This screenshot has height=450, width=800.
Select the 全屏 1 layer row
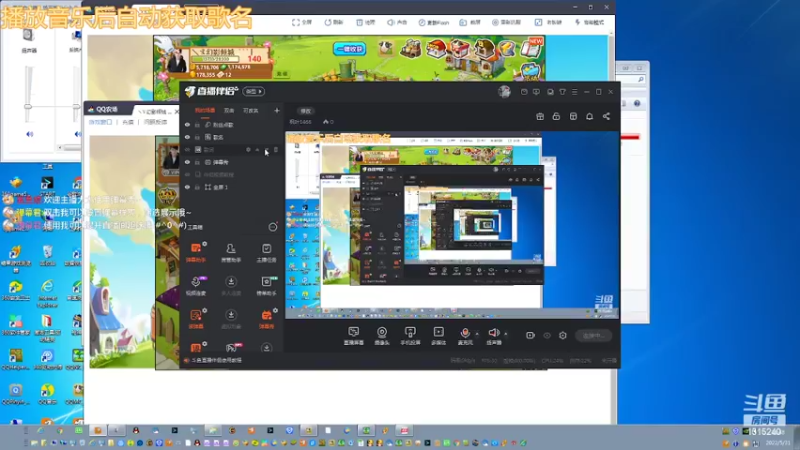[x=232, y=187]
